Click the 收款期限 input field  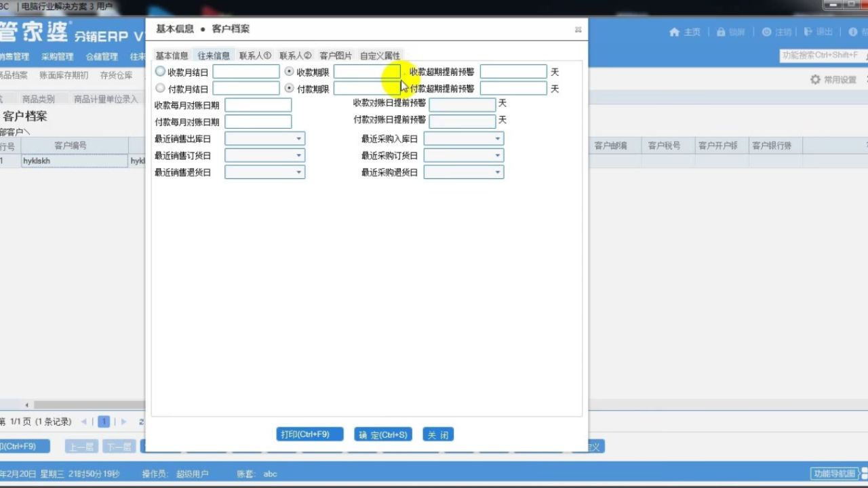coord(367,71)
